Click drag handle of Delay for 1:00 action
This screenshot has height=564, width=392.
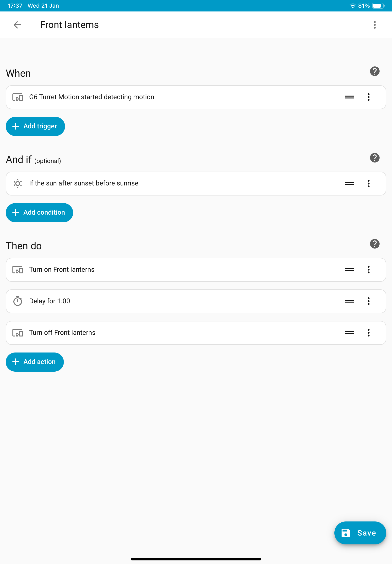tap(349, 301)
